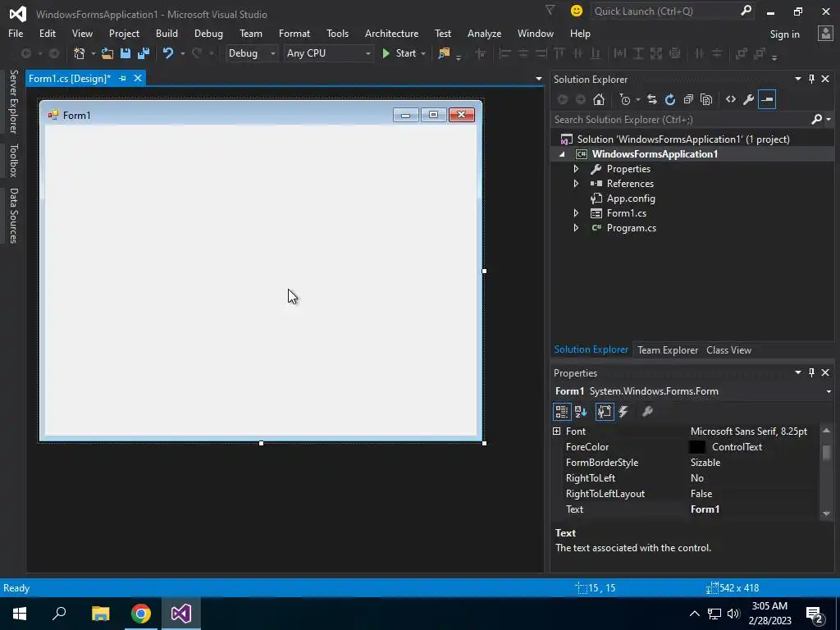Screen dimensions: 840x630
Task: Toggle the Alphabetical sort in Properties panel
Action: coord(581,412)
